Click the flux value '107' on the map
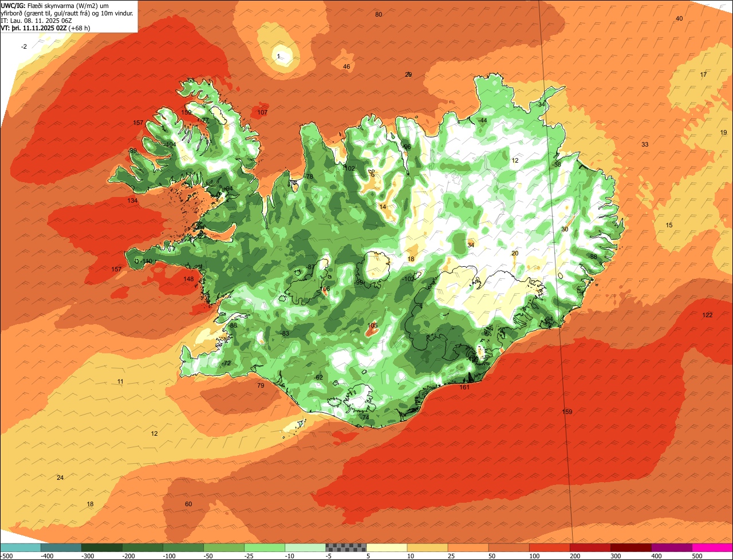 262,112
